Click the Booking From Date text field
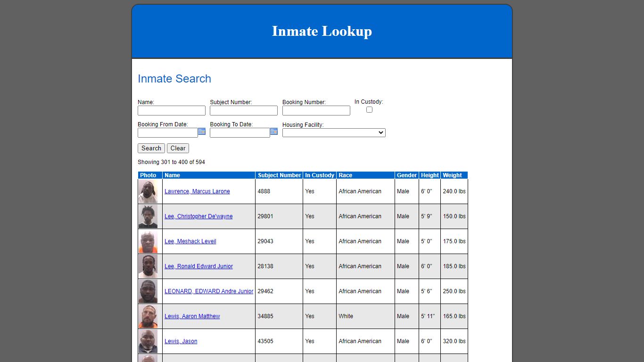 (x=168, y=133)
